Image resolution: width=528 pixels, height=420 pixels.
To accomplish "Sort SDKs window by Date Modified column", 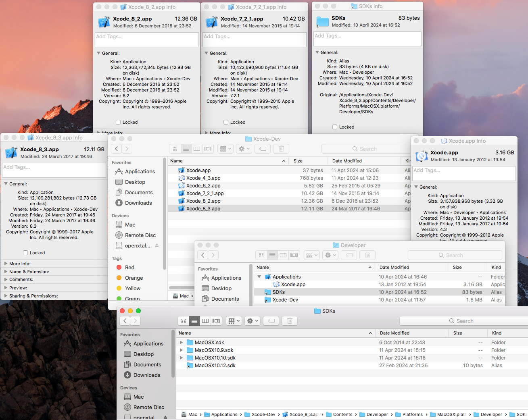I will 412,333.
